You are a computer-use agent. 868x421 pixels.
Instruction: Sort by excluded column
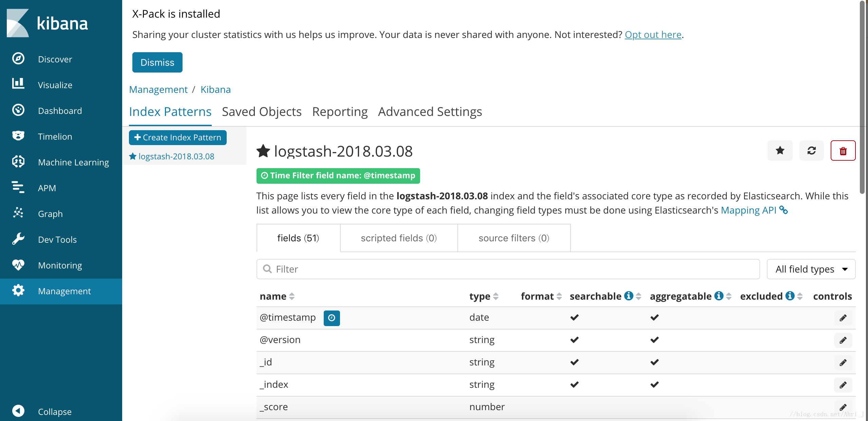pyautogui.click(x=800, y=296)
